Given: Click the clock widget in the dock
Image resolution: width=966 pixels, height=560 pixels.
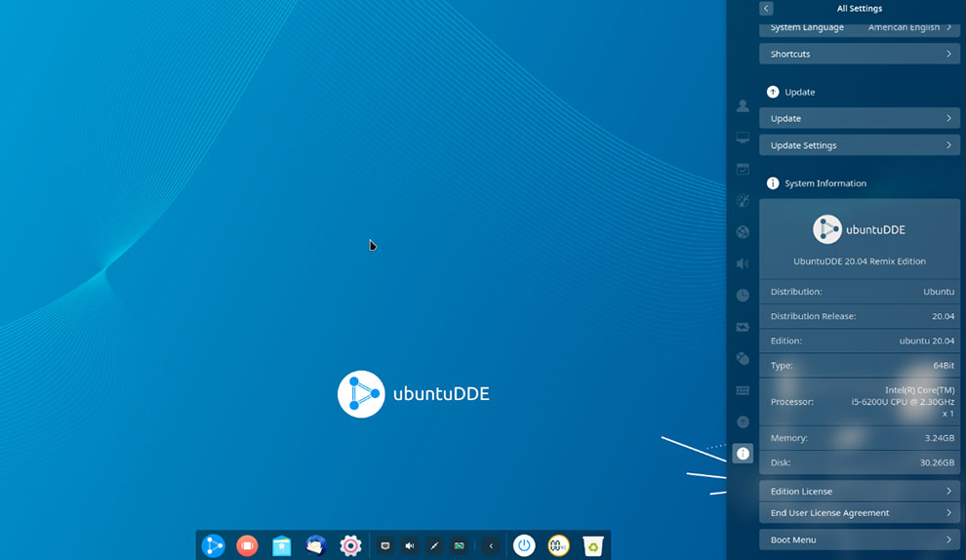Looking at the screenshot, I should click(559, 545).
